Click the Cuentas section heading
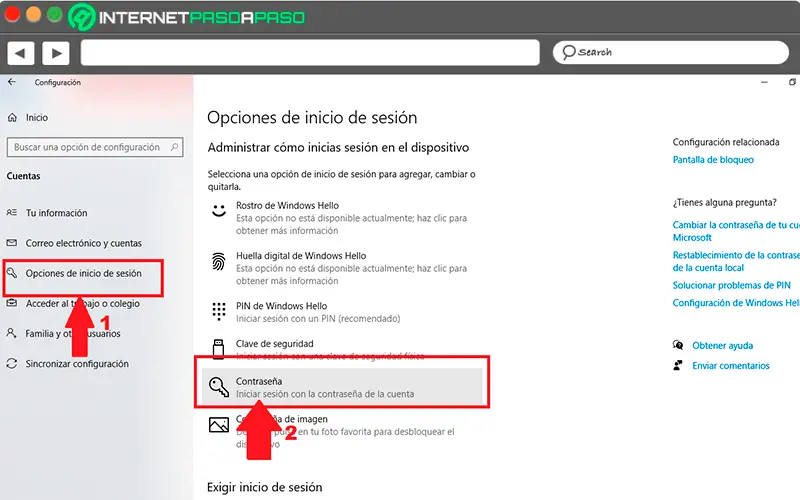This screenshot has height=500, width=800. [23, 176]
